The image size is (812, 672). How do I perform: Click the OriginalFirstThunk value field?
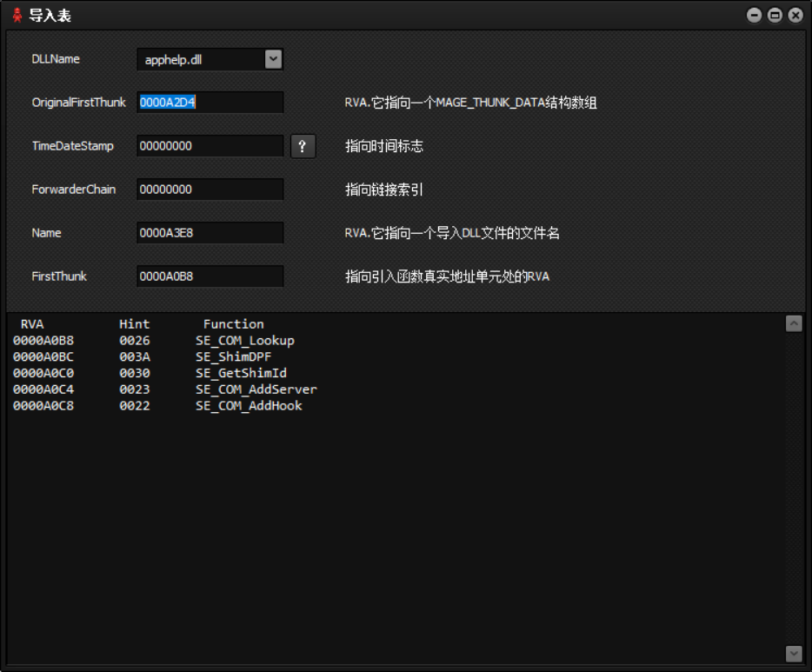click(x=209, y=102)
